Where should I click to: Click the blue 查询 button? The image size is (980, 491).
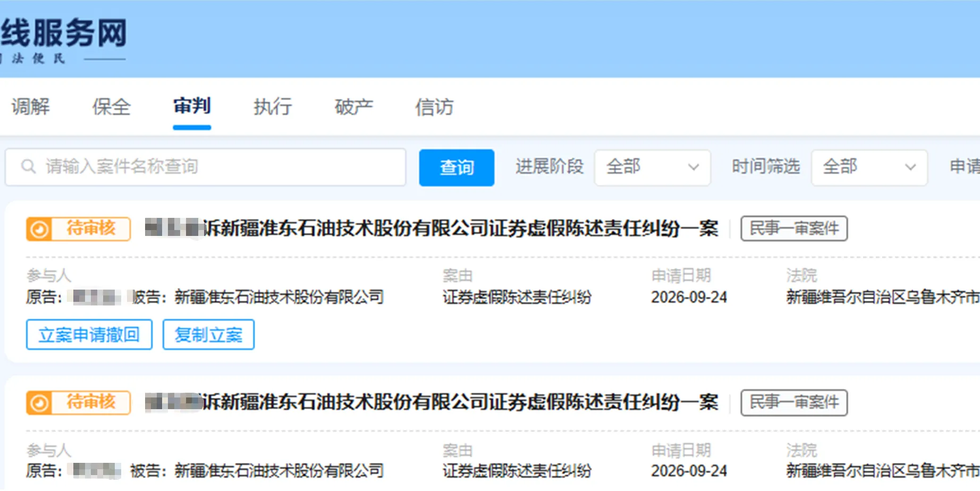coord(457,167)
